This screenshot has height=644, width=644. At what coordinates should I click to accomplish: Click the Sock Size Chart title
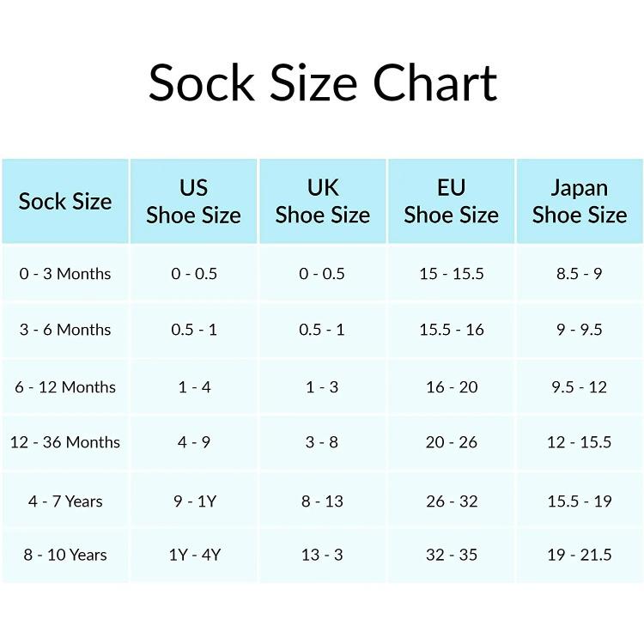[322, 83]
